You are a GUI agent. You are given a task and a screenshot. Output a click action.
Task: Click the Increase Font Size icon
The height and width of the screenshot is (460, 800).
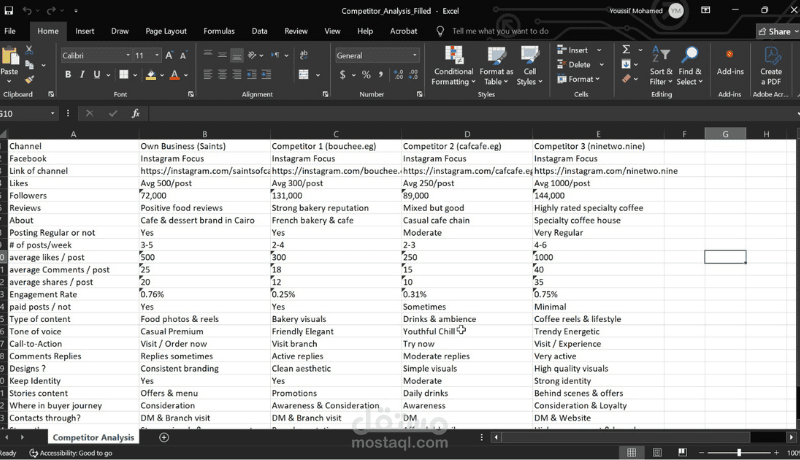pyautogui.click(x=169, y=55)
